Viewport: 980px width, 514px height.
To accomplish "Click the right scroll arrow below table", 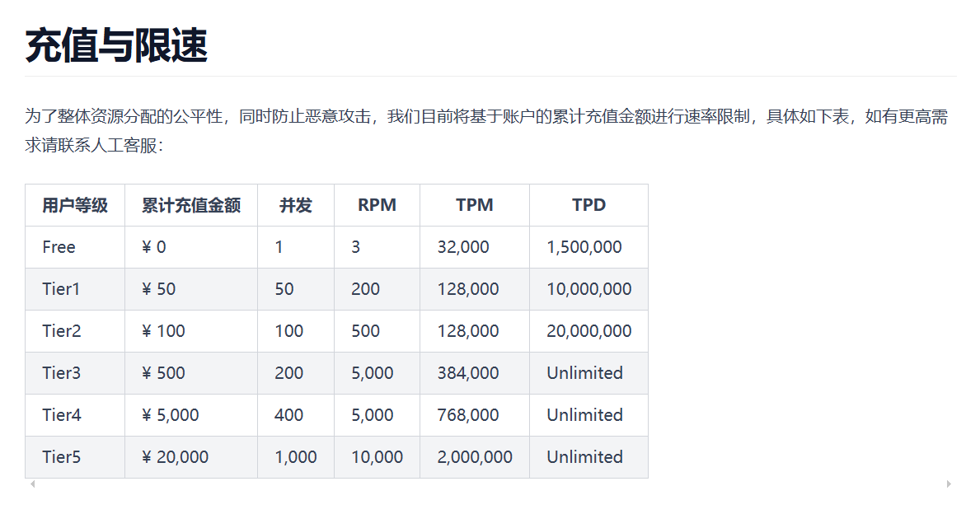I will pyautogui.click(x=949, y=484).
